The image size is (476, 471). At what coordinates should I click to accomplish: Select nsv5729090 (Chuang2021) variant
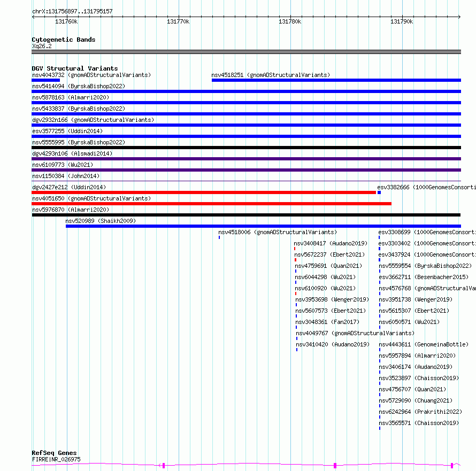416,400
